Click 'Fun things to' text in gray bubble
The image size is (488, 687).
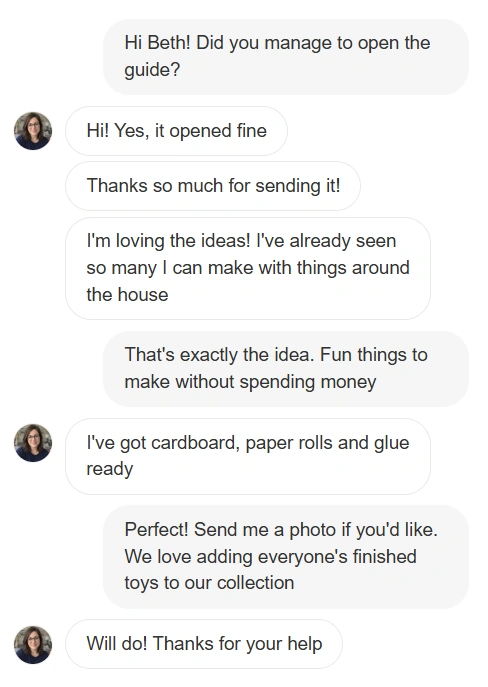click(374, 355)
